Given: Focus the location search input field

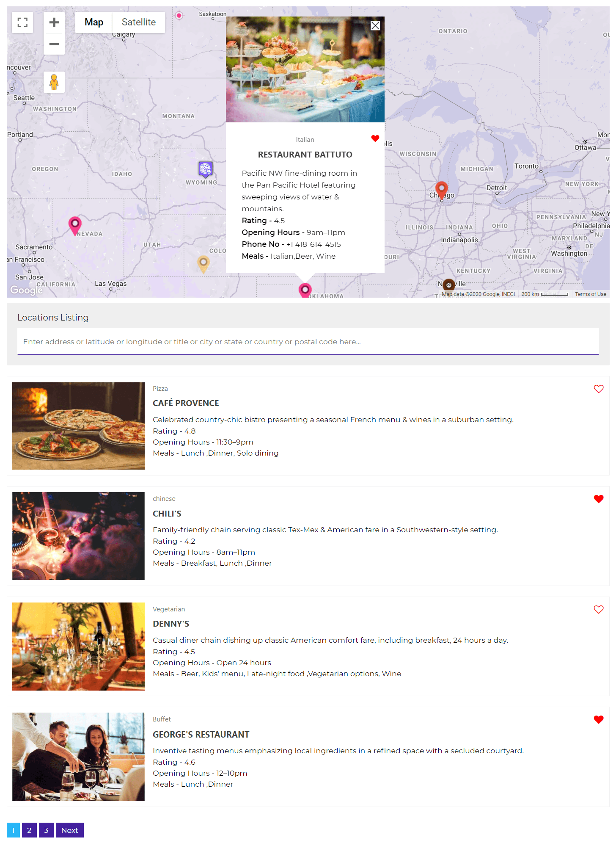Looking at the screenshot, I should coord(308,342).
